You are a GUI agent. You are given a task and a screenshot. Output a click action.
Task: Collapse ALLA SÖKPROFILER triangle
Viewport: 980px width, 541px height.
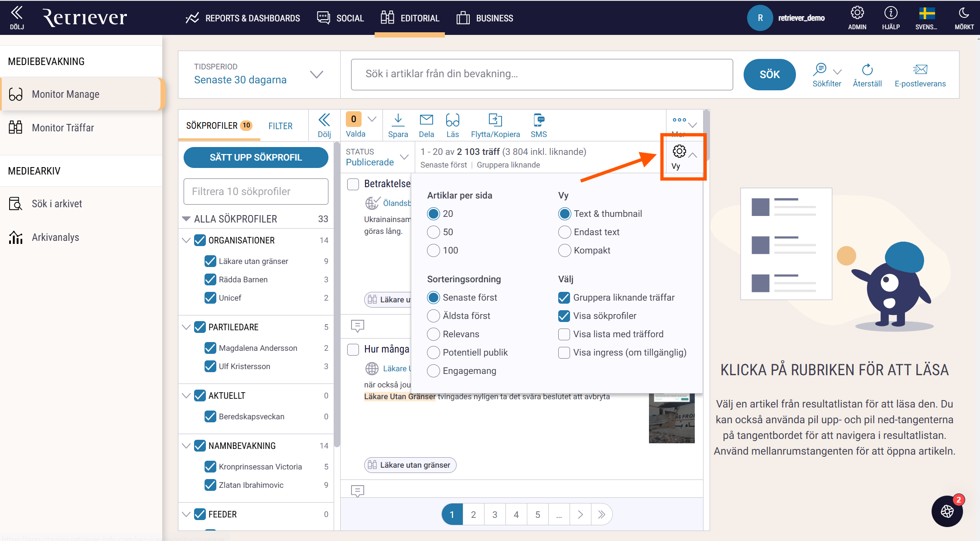[x=186, y=219]
